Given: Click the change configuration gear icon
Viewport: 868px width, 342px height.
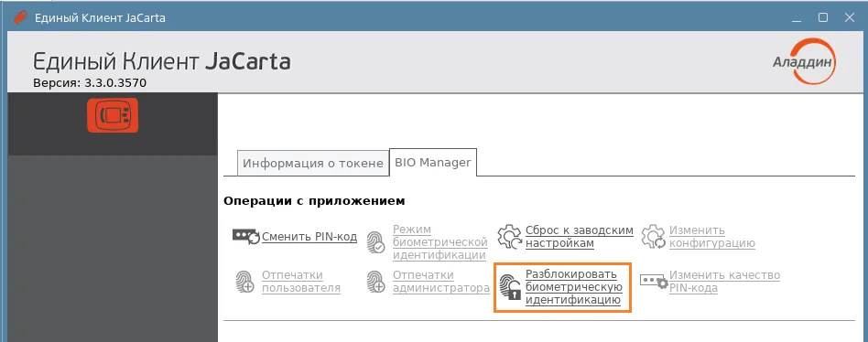Looking at the screenshot, I should click(x=653, y=237).
